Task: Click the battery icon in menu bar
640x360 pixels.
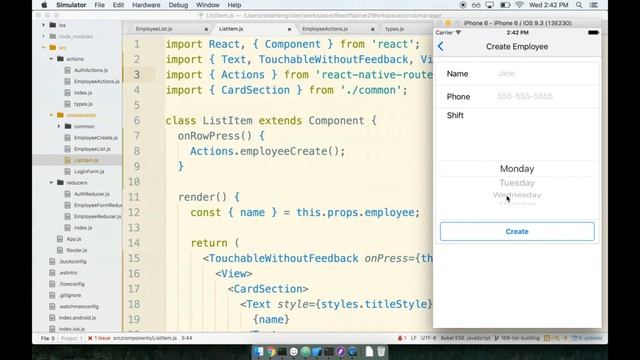Action: click(x=505, y=5)
